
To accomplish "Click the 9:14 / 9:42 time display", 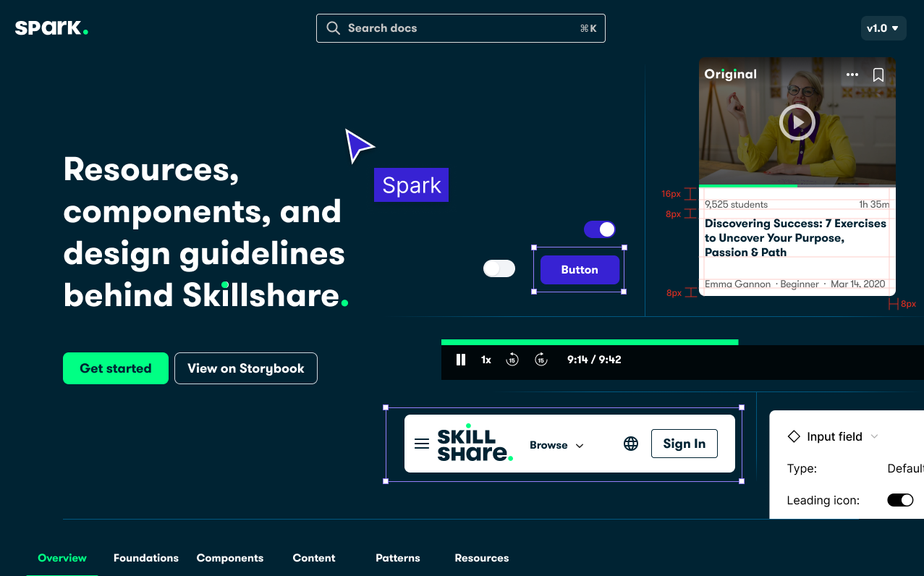I will tap(594, 360).
